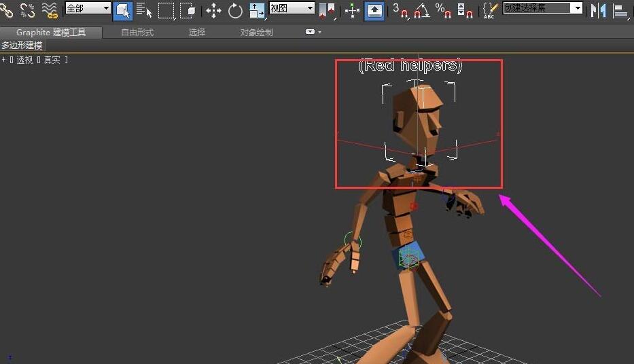This screenshot has height=364, width=634.
Task: Switch to the 自由形式 ribbon tab
Action: point(137,33)
